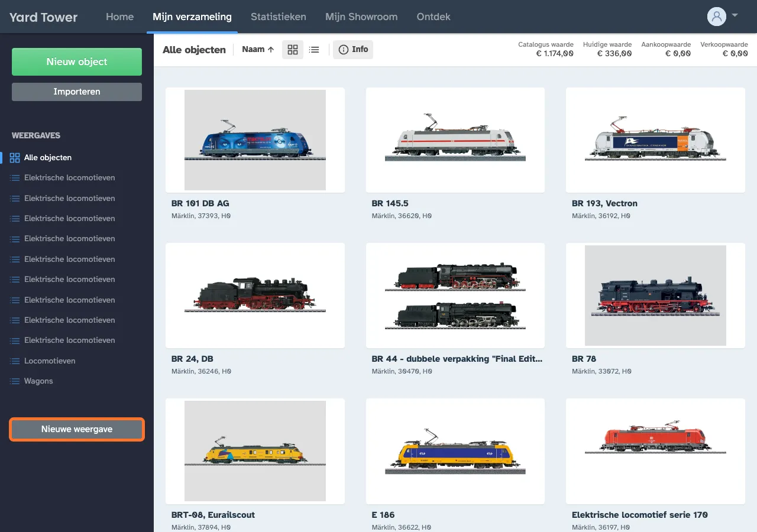
Task: Open the Elektrische locomotief serie 170 image
Action: [655, 451]
